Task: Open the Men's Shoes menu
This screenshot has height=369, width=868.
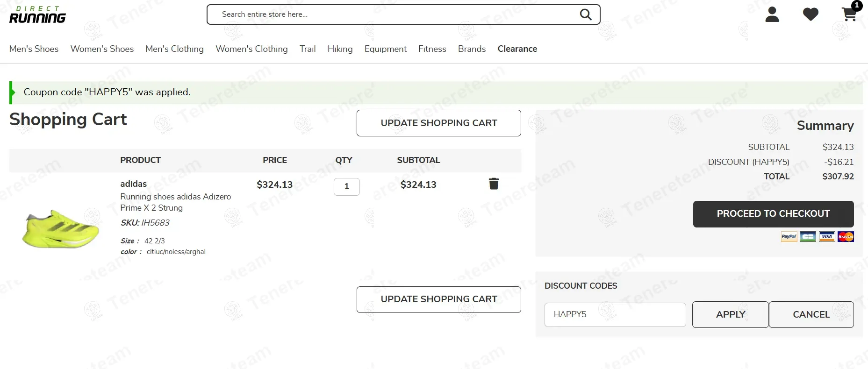Action: click(34, 49)
